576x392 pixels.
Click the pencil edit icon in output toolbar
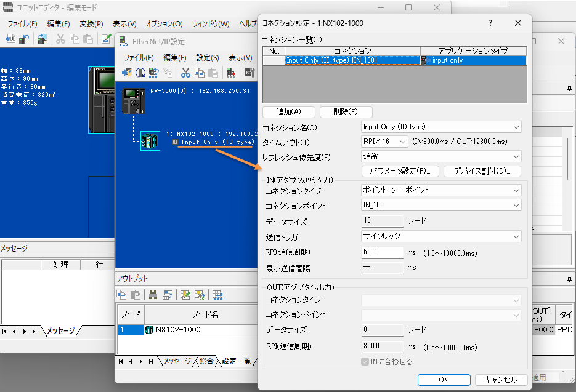(185, 294)
